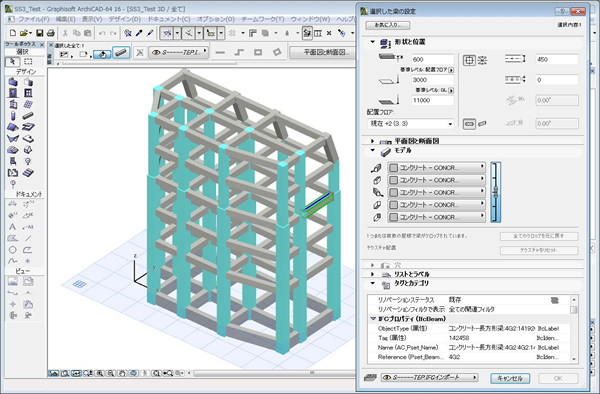Screen dimensions: 600x394
Task: Open the fifth コンクリート material dropdown
Action: coord(437,217)
